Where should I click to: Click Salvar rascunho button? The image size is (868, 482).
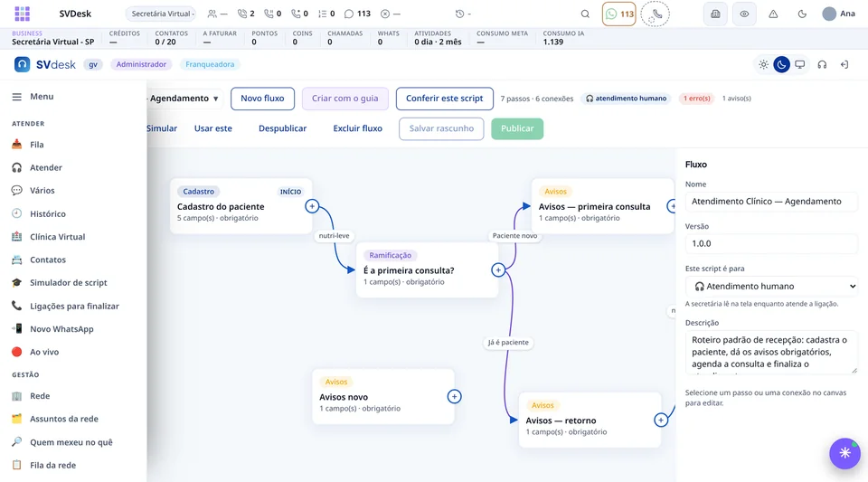[441, 128]
